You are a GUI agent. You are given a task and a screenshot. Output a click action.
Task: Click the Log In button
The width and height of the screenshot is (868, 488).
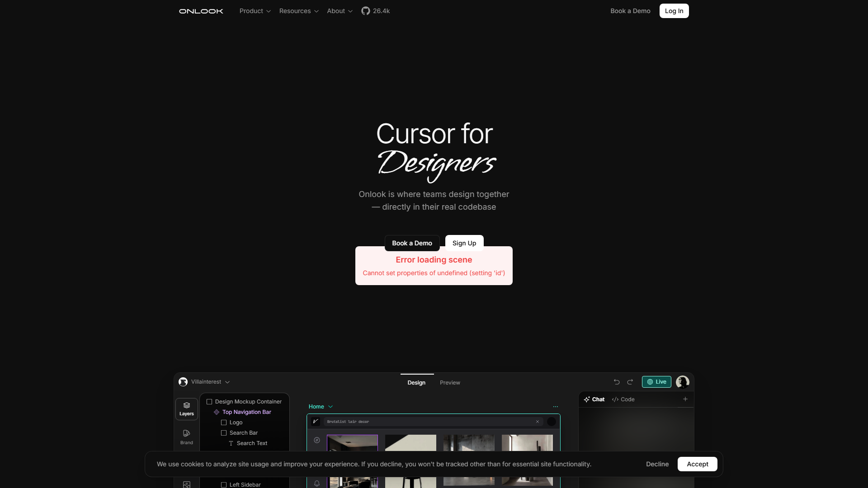[x=674, y=11]
